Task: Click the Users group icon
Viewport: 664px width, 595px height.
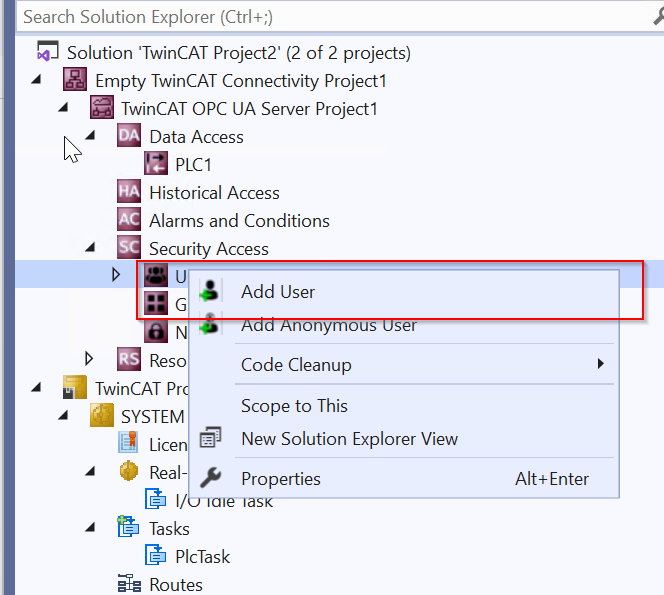Action: [156, 275]
